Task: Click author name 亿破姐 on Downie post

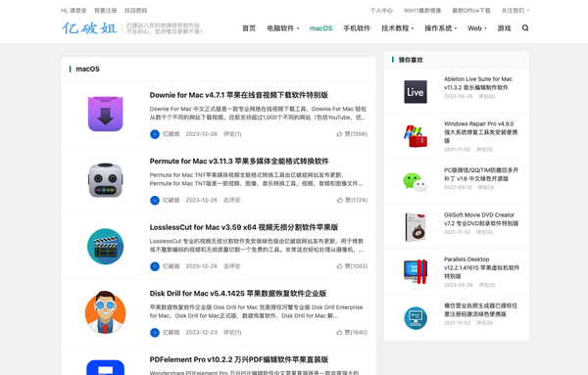Action: coord(171,134)
